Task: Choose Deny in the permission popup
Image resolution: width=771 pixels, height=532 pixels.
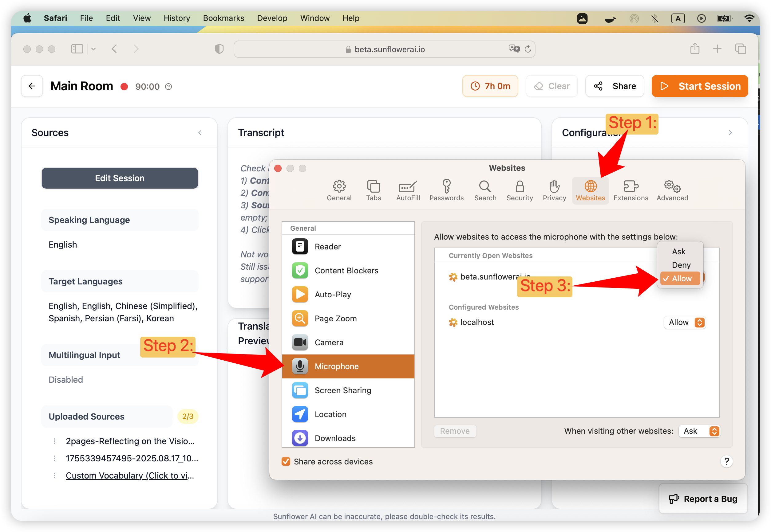Action: pyautogui.click(x=680, y=265)
